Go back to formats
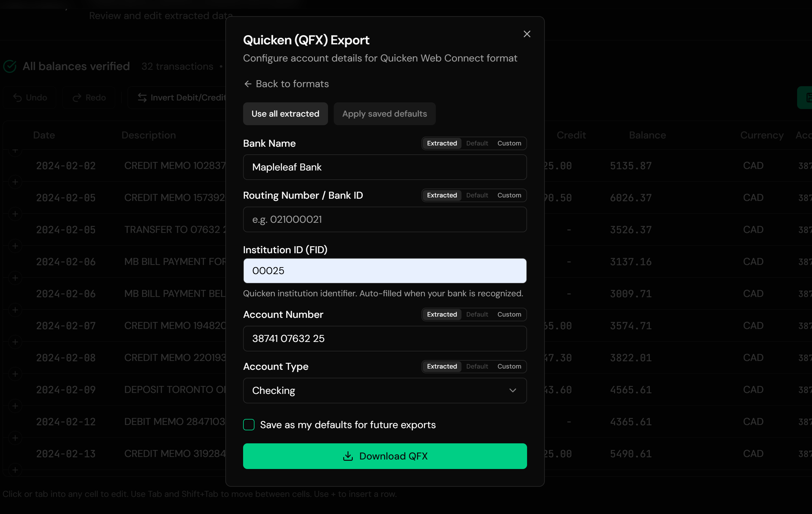Image resolution: width=812 pixels, height=514 pixels. [x=286, y=84]
